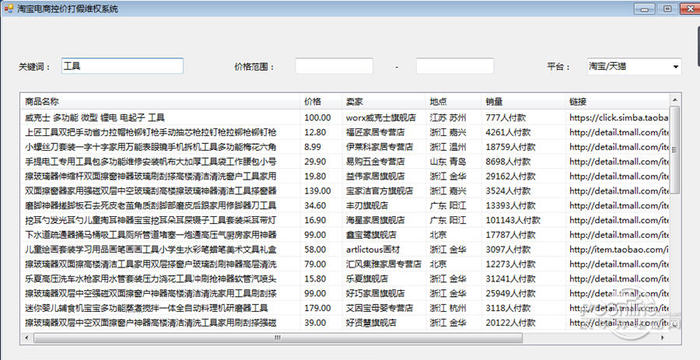Viewport: 700px width, 360px height.
Task: Sort by the 卖家 column header
Action: pyautogui.click(x=384, y=101)
